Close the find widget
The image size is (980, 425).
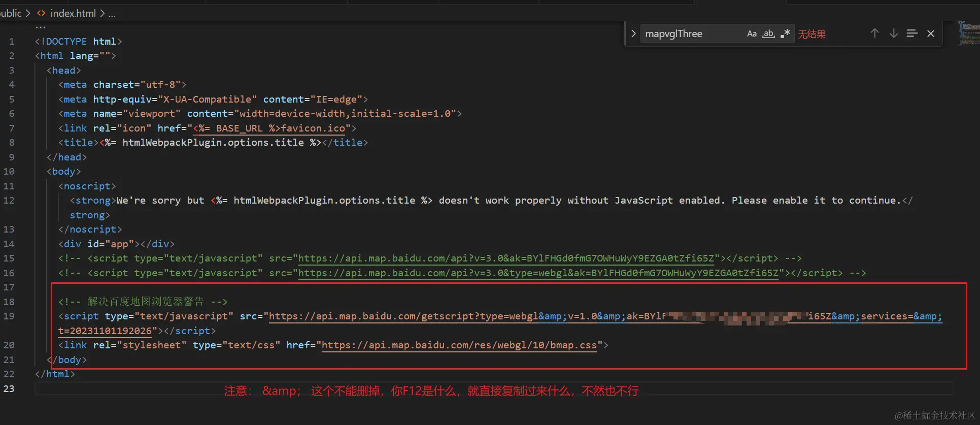(x=931, y=34)
